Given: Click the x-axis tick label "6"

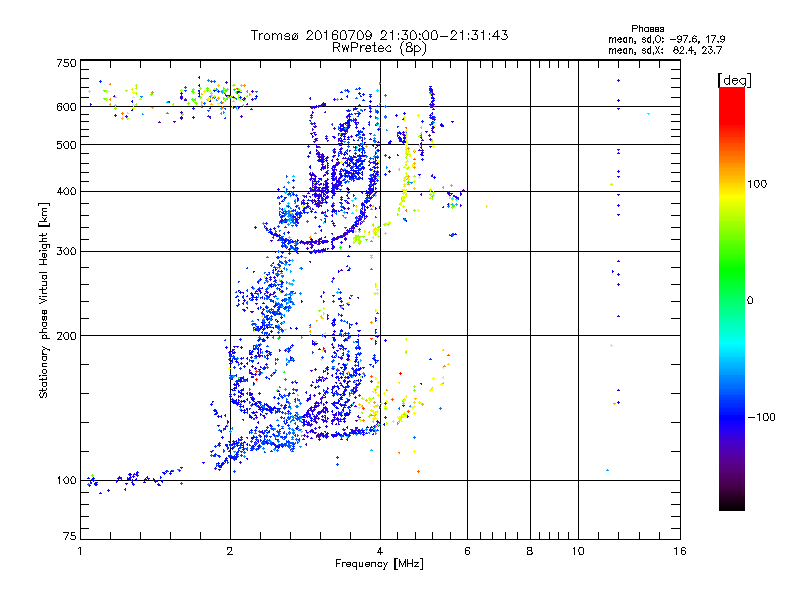Looking at the screenshot, I should coord(467,551).
